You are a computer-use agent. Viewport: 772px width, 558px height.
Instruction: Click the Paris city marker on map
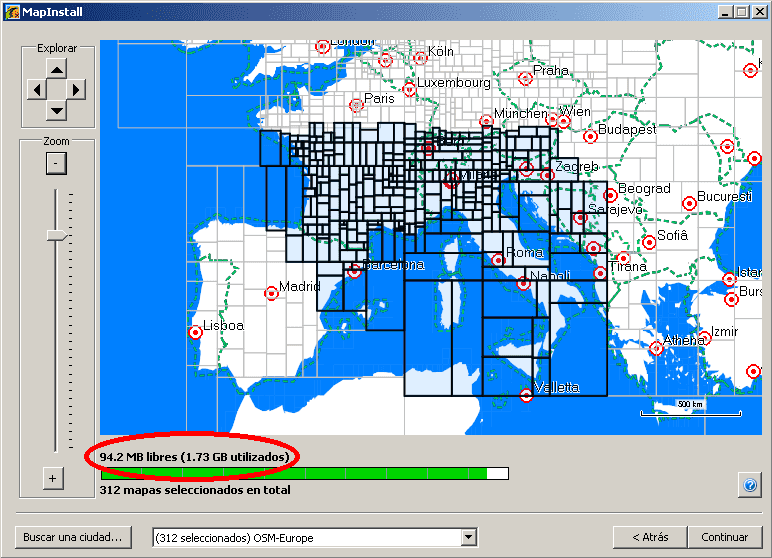coord(355,105)
